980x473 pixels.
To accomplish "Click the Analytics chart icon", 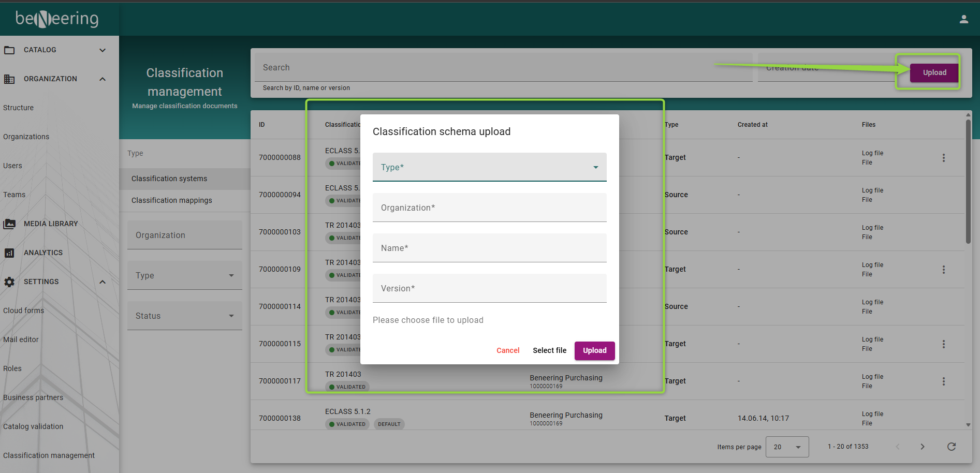I will tap(9, 253).
